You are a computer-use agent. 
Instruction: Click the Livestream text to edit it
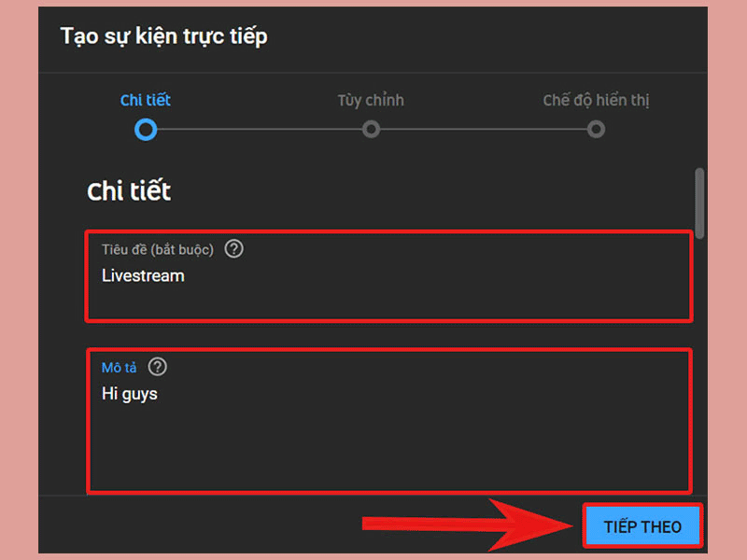[142, 275]
